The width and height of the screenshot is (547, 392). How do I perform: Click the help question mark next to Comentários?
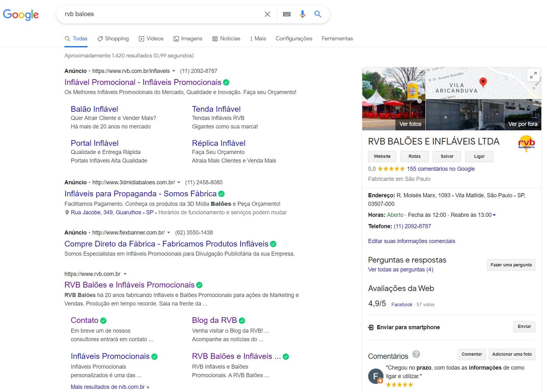pos(416,355)
